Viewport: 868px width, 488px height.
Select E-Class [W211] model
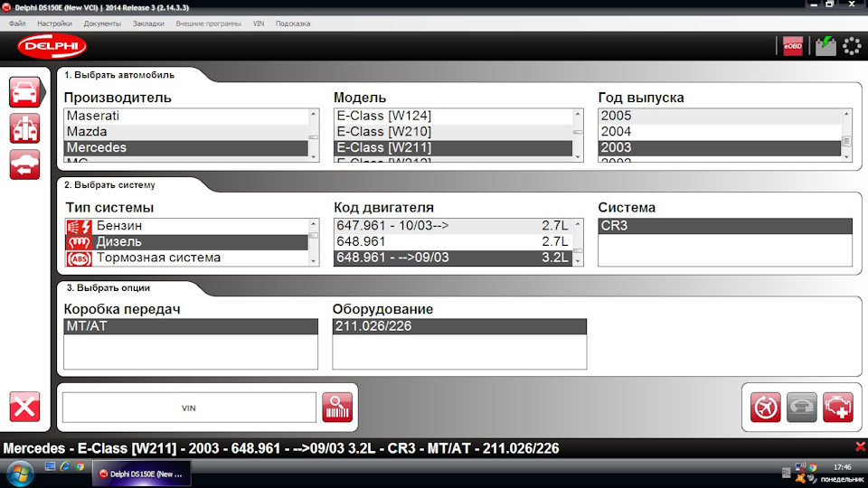tap(453, 147)
